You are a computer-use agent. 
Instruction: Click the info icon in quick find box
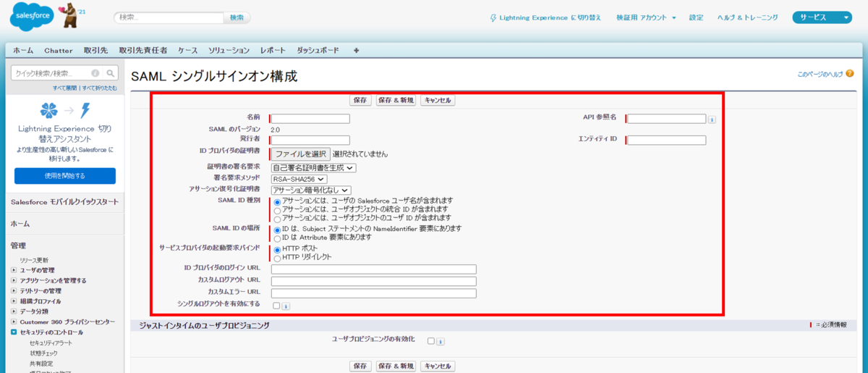[95, 73]
